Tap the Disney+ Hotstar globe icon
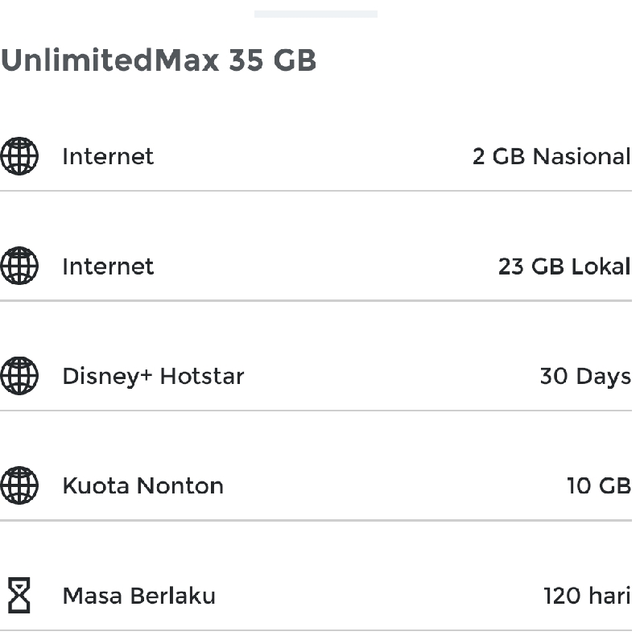644x644 pixels. [19, 376]
